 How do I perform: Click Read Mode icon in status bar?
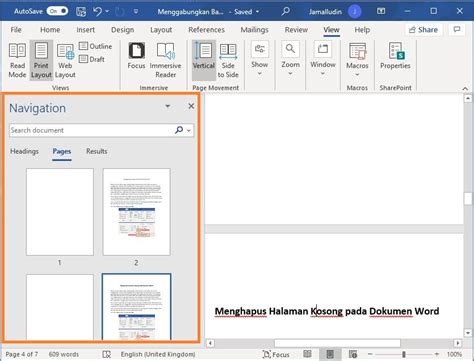(x=307, y=354)
